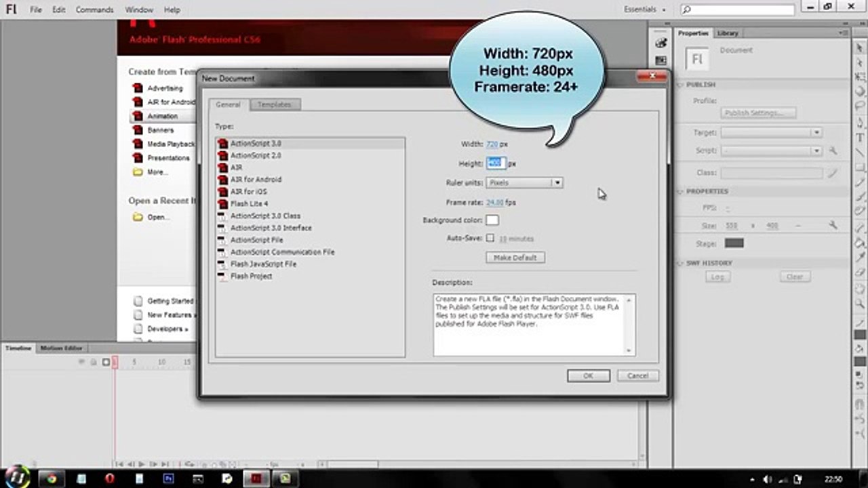868x488 pixels.
Task: Open the Essentials workspace dropdown
Action: pyautogui.click(x=645, y=9)
